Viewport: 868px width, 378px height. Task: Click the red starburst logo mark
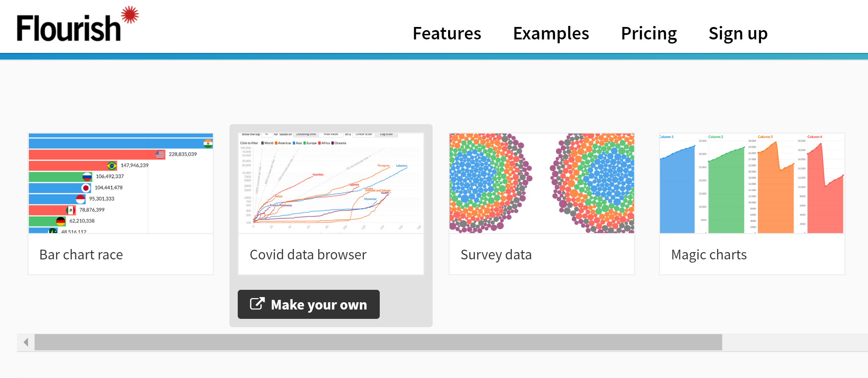tap(130, 15)
